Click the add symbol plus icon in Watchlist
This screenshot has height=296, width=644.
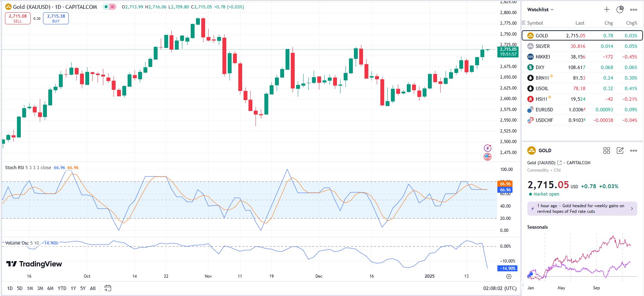(607, 10)
